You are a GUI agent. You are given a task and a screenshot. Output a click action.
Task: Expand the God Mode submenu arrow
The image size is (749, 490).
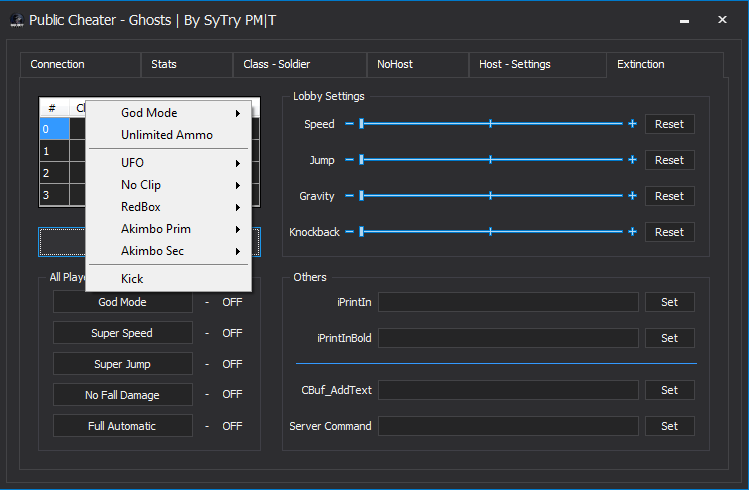click(x=237, y=113)
